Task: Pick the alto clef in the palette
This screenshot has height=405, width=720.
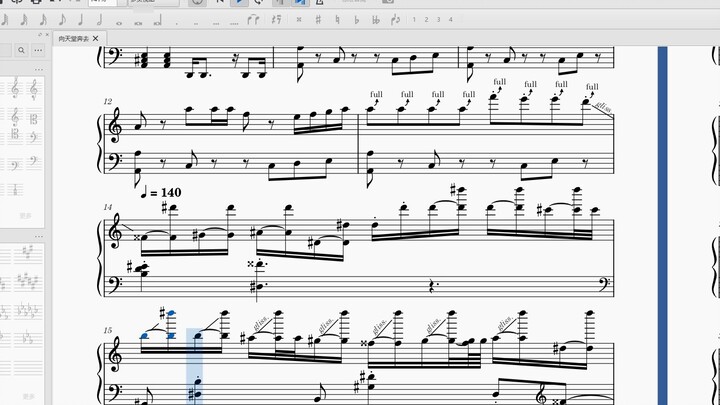Action: coord(34,119)
